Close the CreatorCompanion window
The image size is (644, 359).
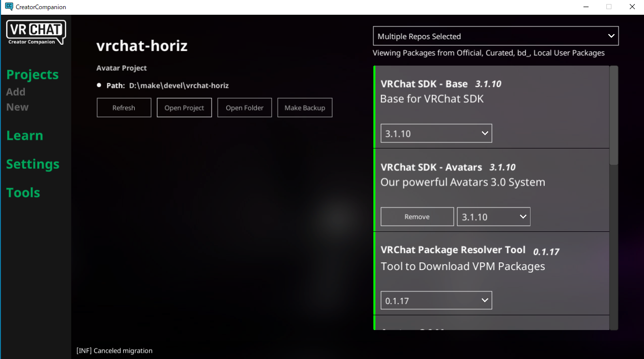[632, 7]
